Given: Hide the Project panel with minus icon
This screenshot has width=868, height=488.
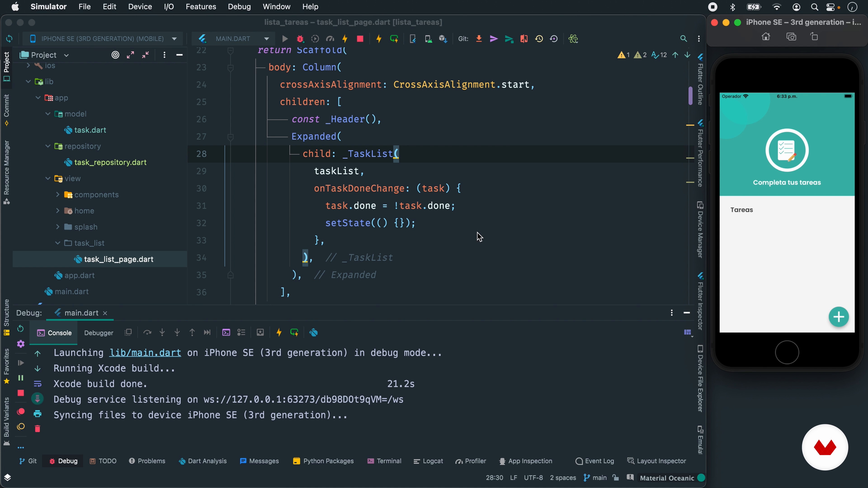Looking at the screenshot, I should [179, 55].
